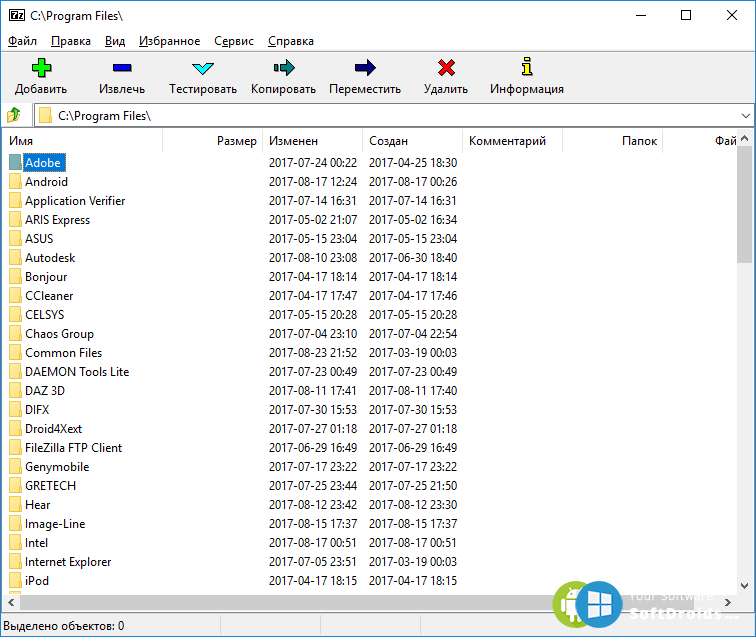Image resolution: width=756 pixels, height=637 pixels.
Task: Expand the address bar path dropdown
Action: pyautogui.click(x=745, y=116)
